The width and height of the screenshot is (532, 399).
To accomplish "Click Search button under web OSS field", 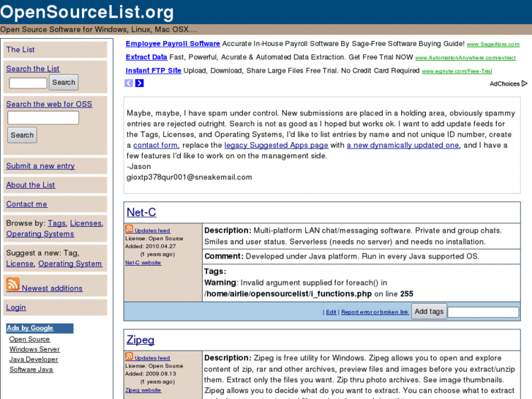I will click(22, 135).
